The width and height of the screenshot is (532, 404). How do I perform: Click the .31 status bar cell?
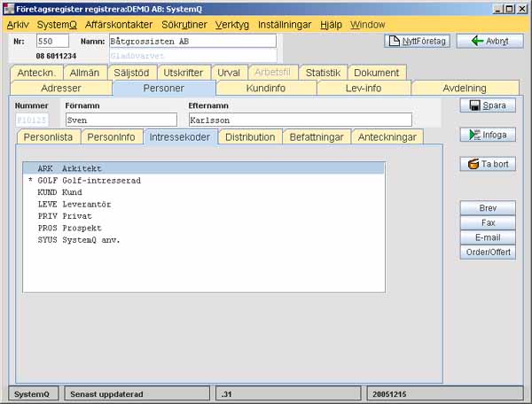[x=288, y=394]
